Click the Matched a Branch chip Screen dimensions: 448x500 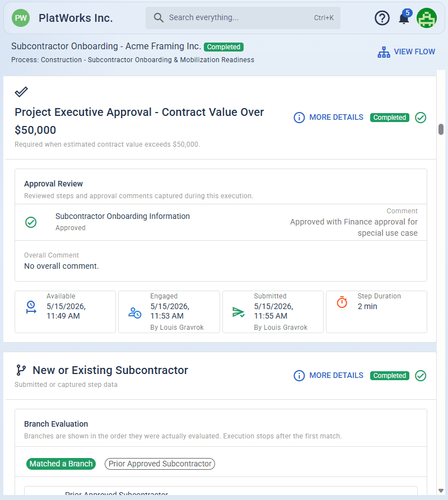[61, 464]
